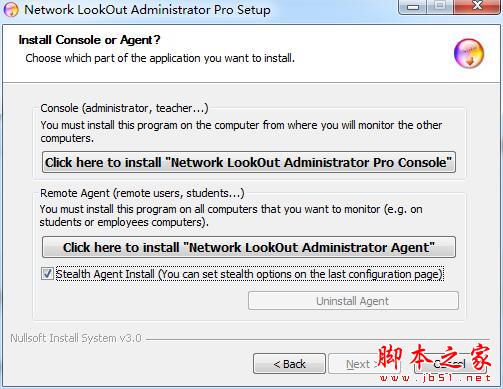Image resolution: width=503 pixels, height=389 pixels.
Task: Close the Network LookOut setup window
Action: [x=477, y=7]
